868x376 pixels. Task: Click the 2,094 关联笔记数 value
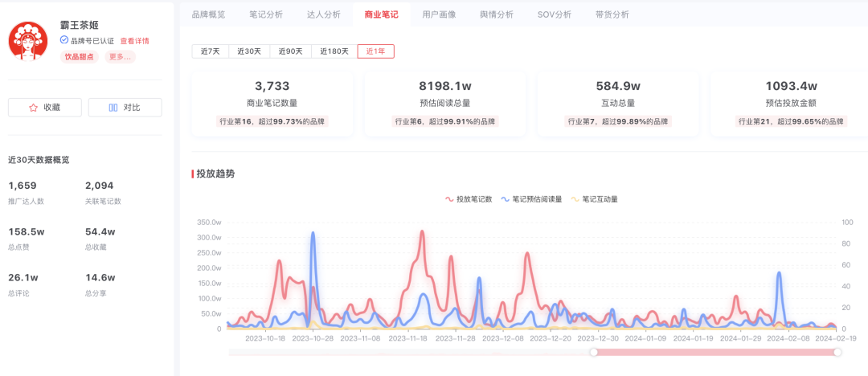pos(99,186)
